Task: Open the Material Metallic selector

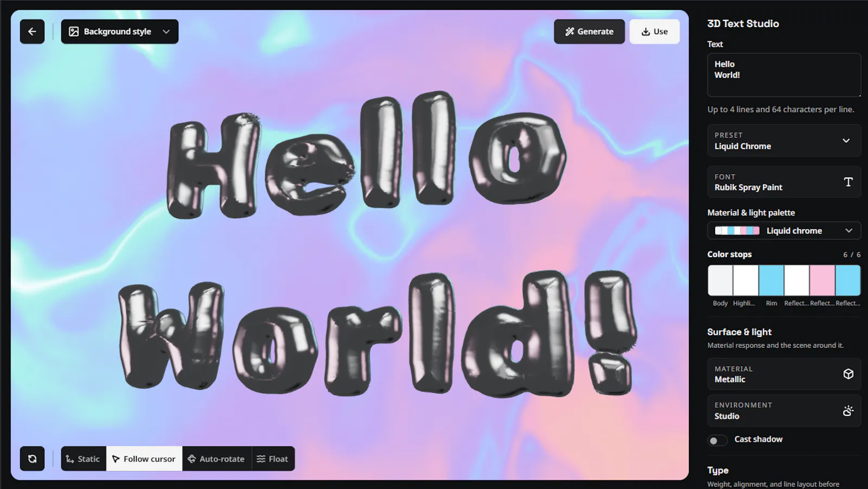Action: click(x=784, y=374)
